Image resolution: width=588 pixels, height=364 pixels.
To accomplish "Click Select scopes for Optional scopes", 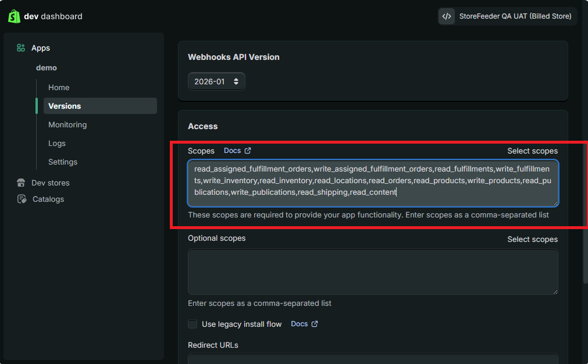I will [x=532, y=239].
